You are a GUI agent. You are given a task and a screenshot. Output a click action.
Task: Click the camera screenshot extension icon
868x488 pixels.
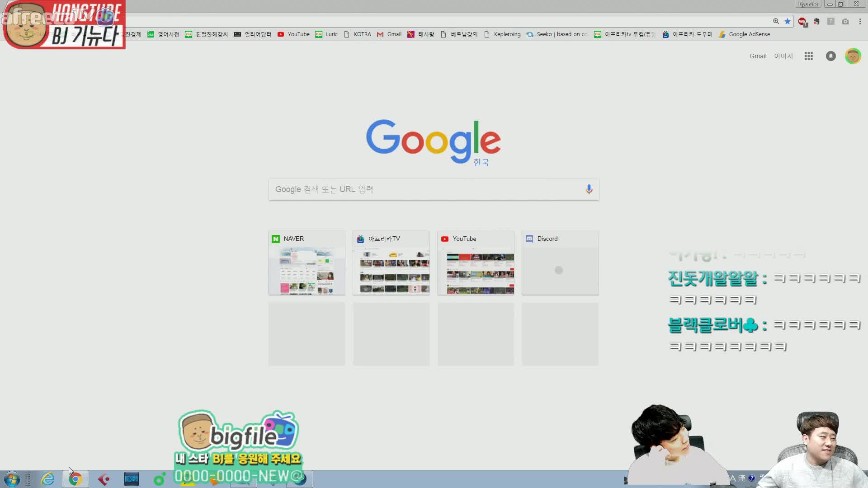[845, 22]
